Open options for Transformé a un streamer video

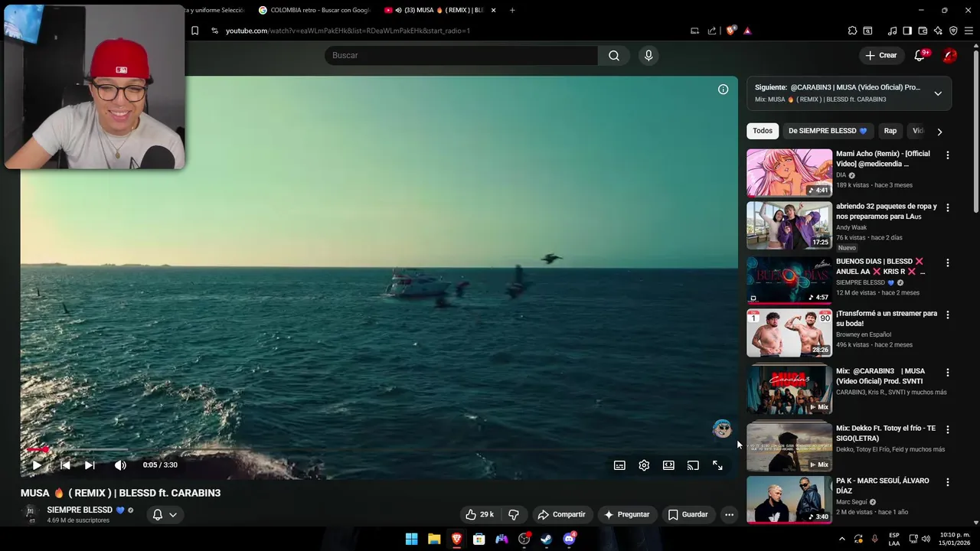[x=948, y=315]
